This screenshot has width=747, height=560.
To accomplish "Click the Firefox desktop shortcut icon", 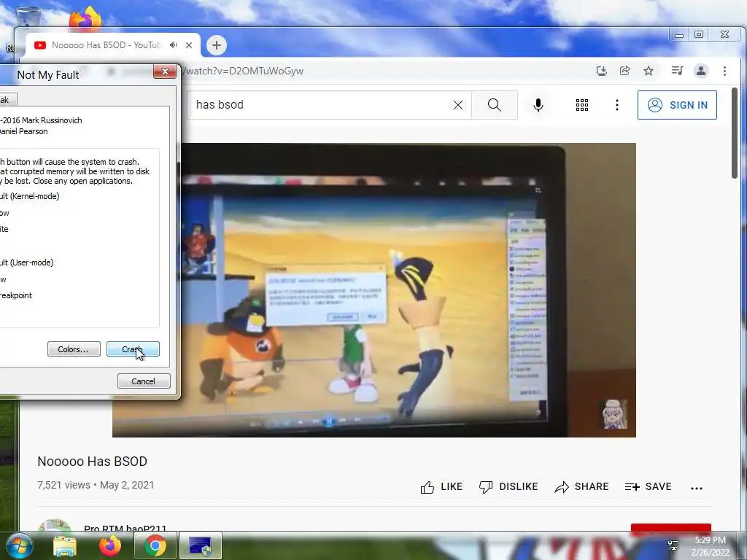I will tap(85, 18).
